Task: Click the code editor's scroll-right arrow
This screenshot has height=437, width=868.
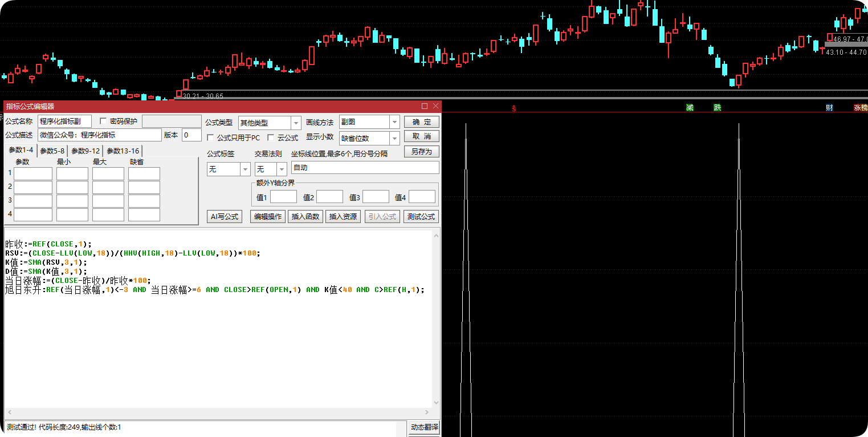Action: click(x=427, y=412)
